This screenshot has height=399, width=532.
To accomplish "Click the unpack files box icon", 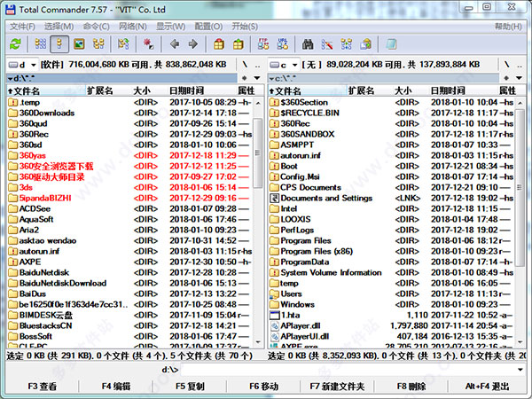I will pos(239,43).
